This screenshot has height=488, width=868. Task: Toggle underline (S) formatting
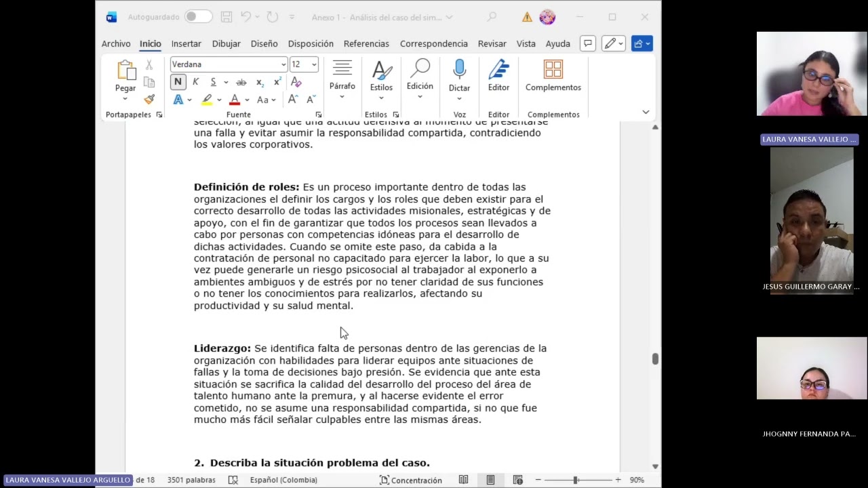point(213,82)
